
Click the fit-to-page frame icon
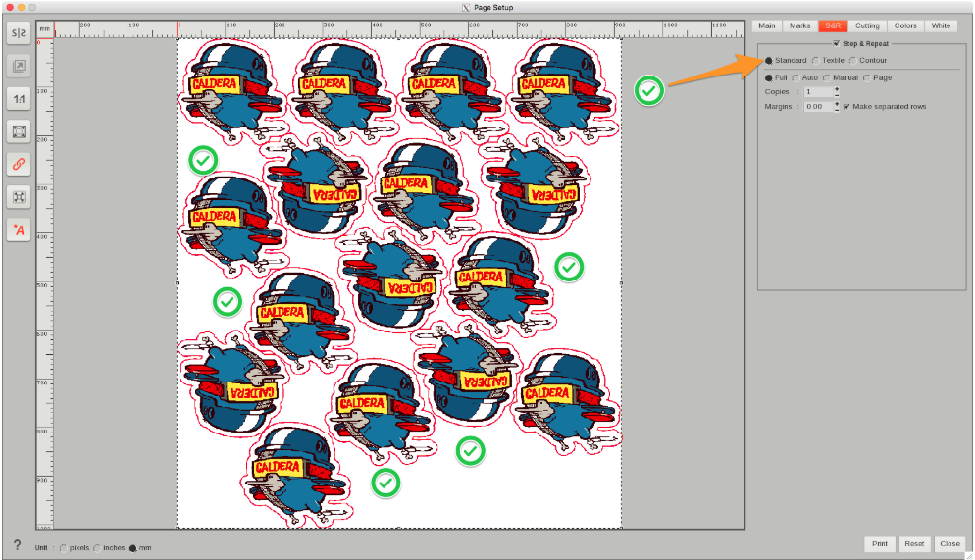[x=19, y=131]
